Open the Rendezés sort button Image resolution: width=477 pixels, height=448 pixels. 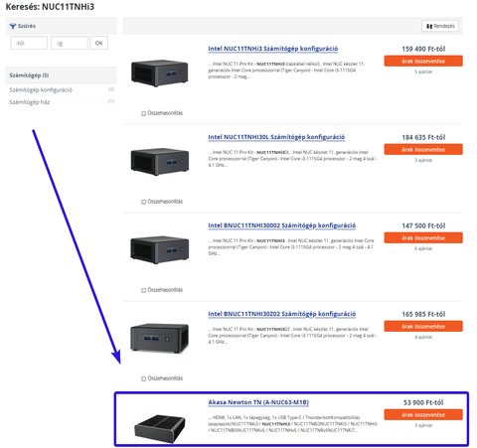coord(440,26)
